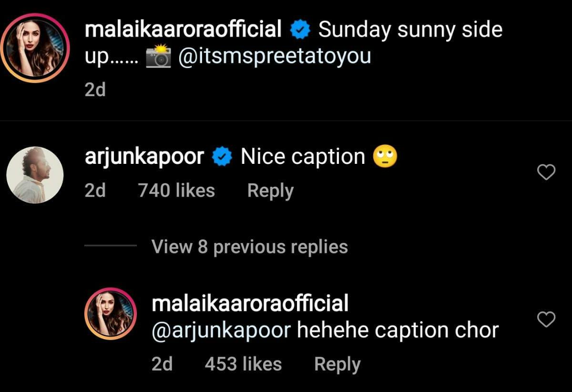Expand "View 8 previous replies"

249,247
